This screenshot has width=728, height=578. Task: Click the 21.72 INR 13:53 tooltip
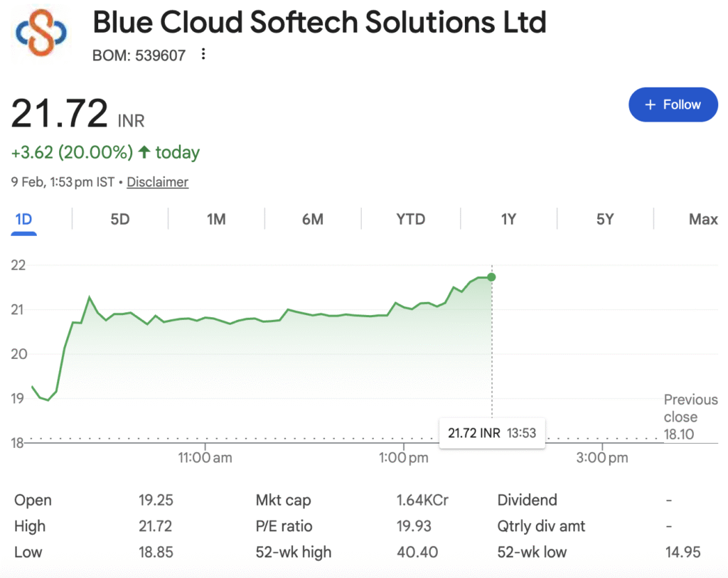point(491,433)
